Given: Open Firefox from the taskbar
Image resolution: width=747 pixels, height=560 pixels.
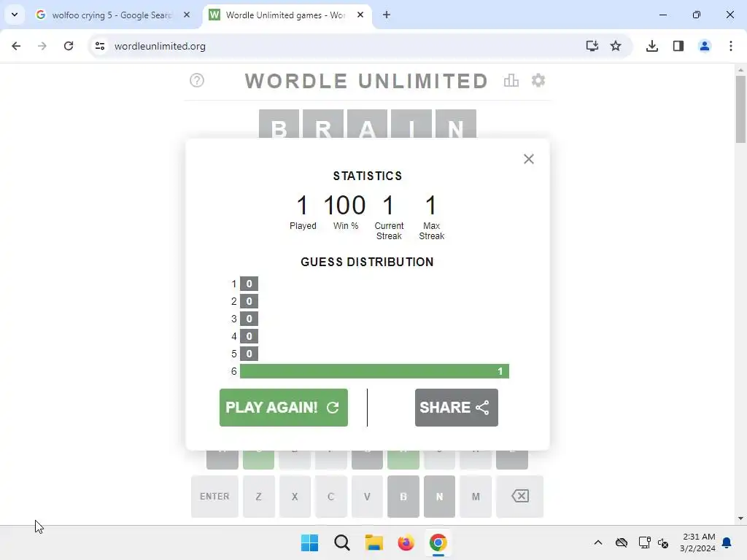Looking at the screenshot, I should [x=406, y=542].
